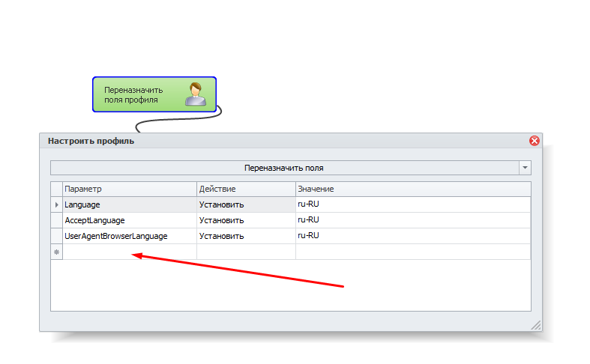The image size is (590, 364).
Task: Click the Переназначить поля combo box
Action: 290,168
